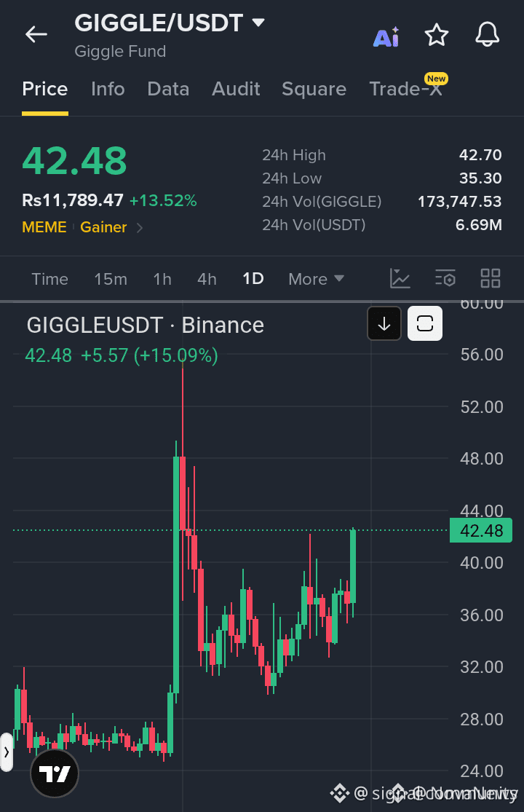Select the 1h chart interval
Image resolution: width=524 pixels, height=812 pixels.
pos(162,279)
